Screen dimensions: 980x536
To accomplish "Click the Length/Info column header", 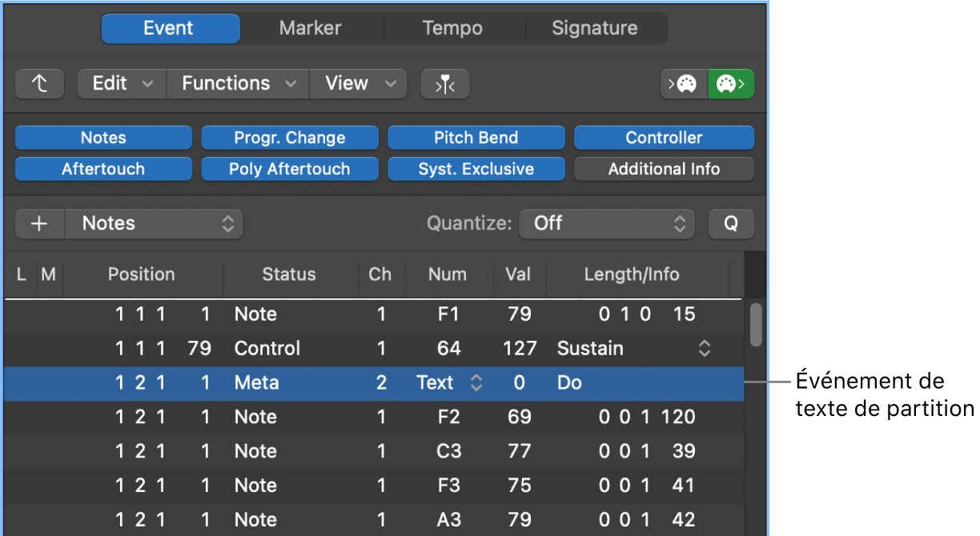I will pos(632,274).
